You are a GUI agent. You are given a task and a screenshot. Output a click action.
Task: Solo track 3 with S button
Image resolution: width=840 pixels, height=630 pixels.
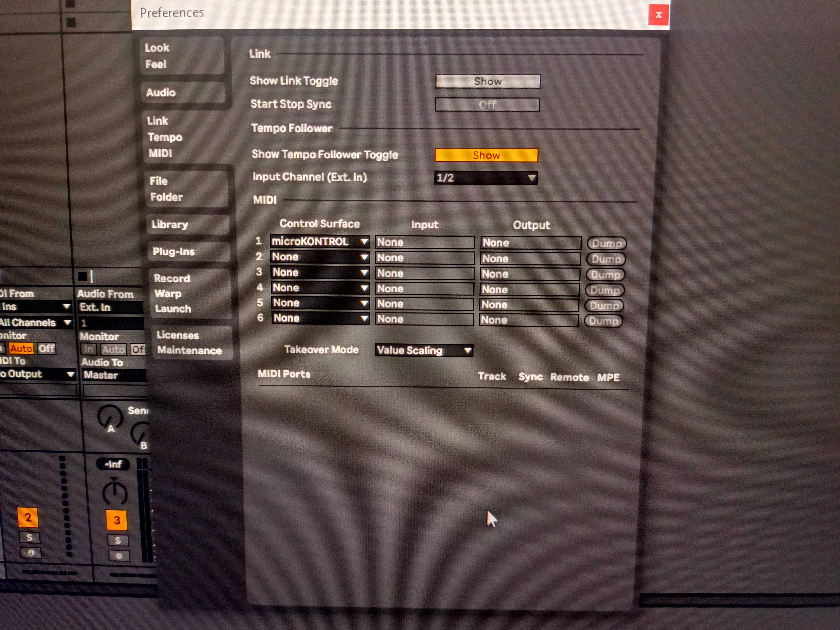coord(118,540)
